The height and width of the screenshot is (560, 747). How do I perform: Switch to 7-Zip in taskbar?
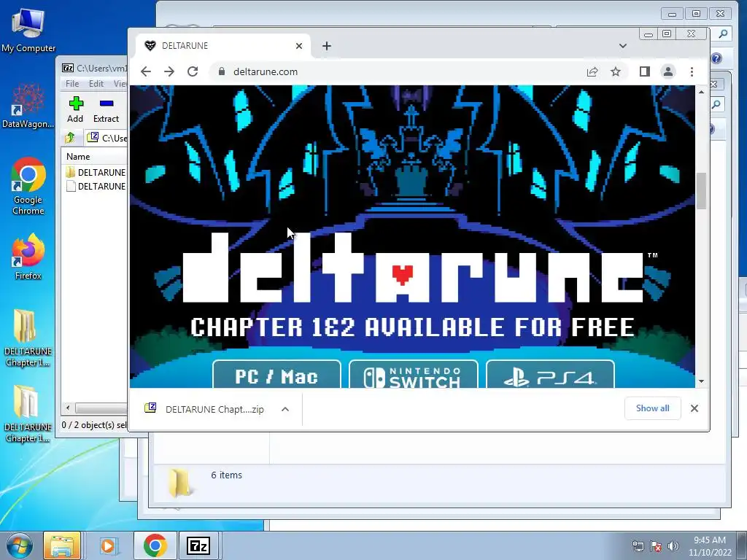tap(198, 545)
